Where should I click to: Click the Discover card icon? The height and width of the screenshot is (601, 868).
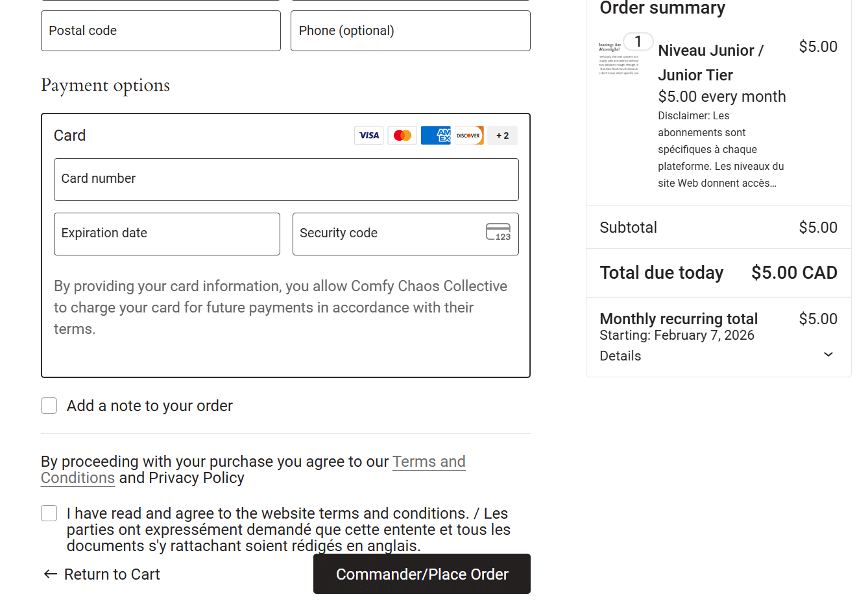468,135
